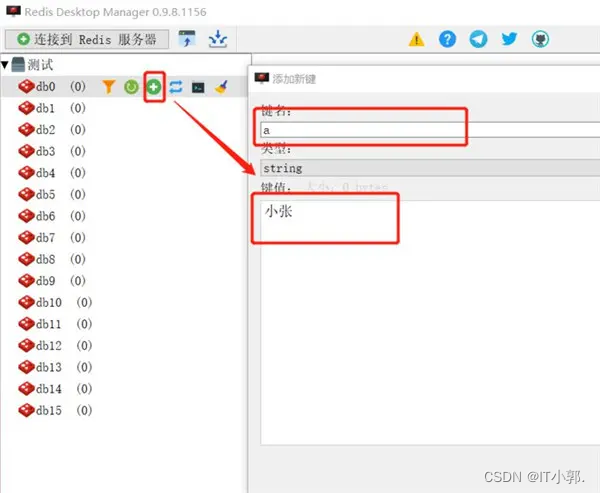Screen dimensions: 600x493
Task: Open the blue help question icon
Action: [447, 39]
